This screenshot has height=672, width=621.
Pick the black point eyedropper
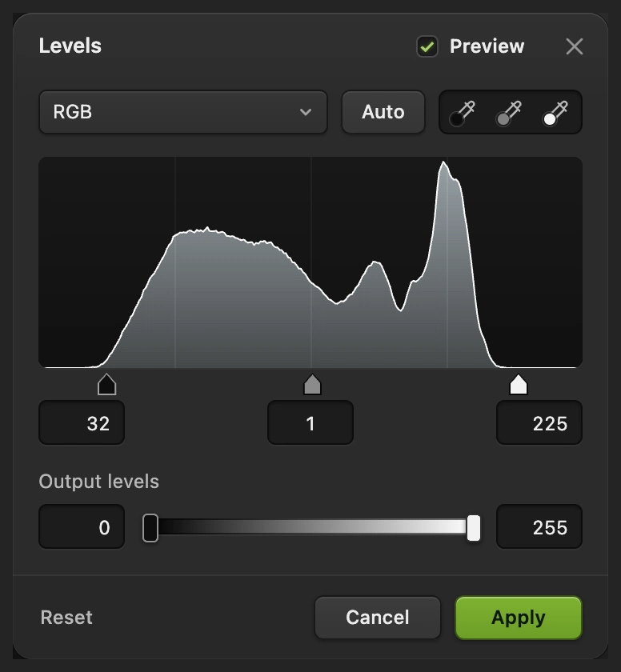pos(463,113)
